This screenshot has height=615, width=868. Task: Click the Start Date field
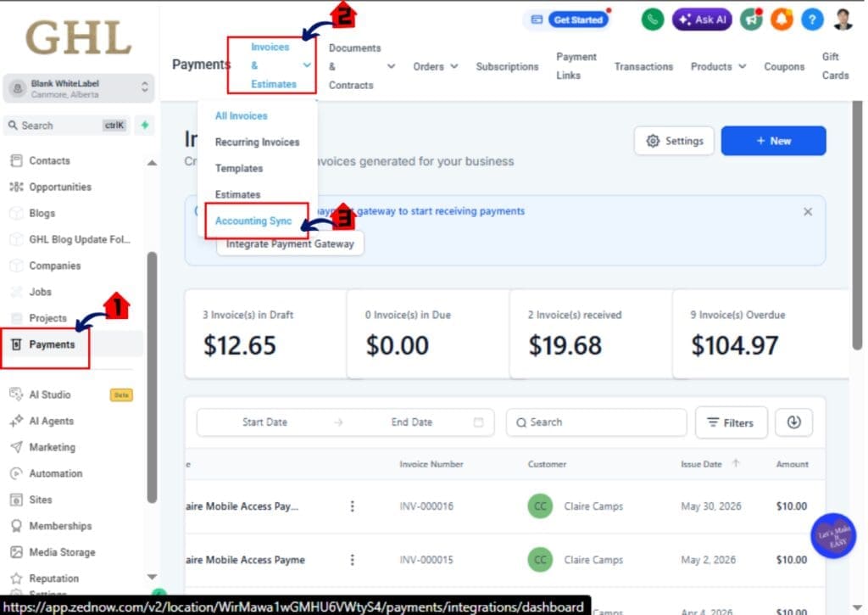[264, 422]
